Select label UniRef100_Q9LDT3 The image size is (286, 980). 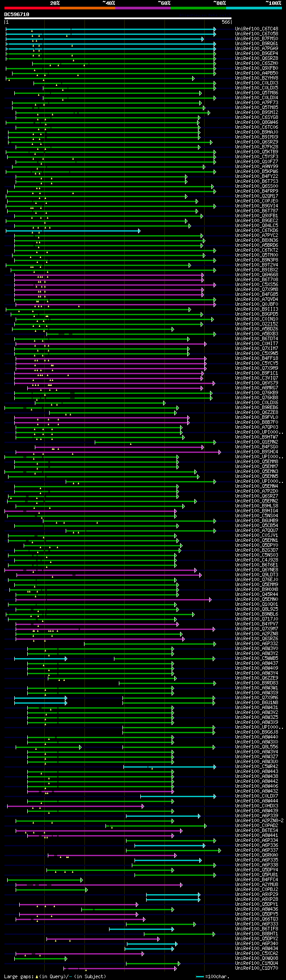point(257,575)
